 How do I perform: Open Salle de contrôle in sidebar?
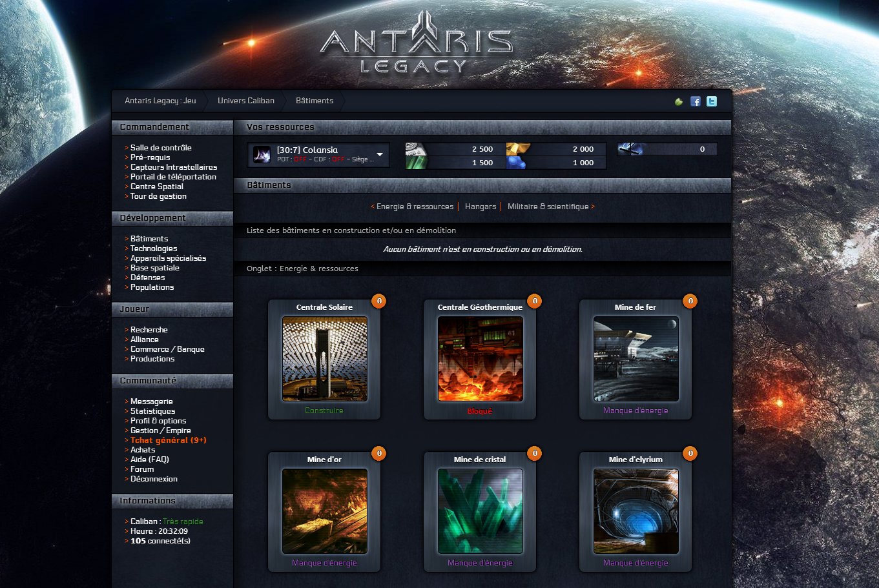pos(161,148)
